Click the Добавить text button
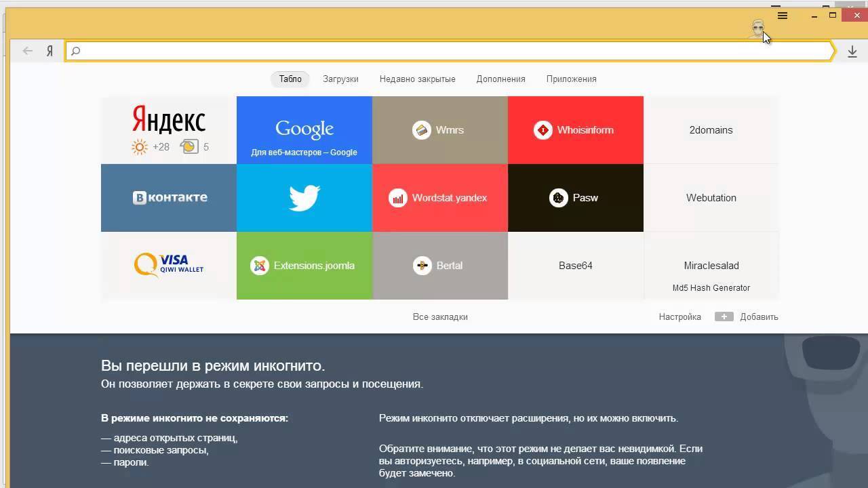Viewport: 868px width, 488px height. coord(759,317)
